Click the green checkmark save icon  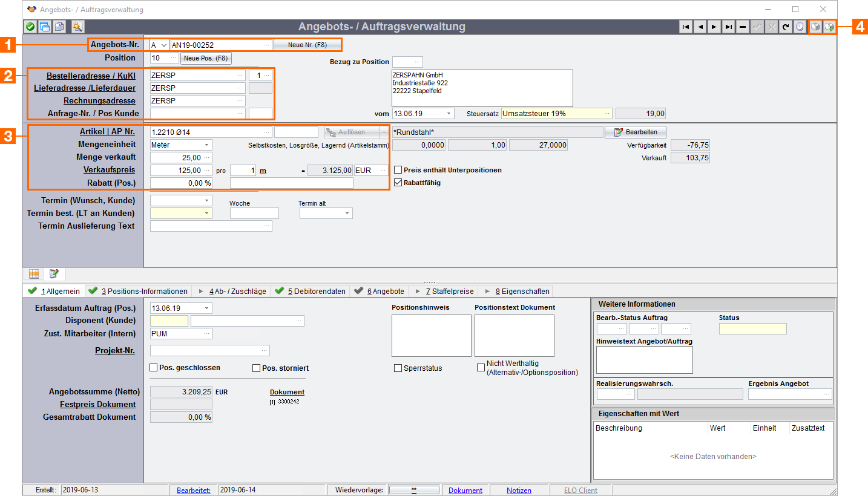(30, 27)
